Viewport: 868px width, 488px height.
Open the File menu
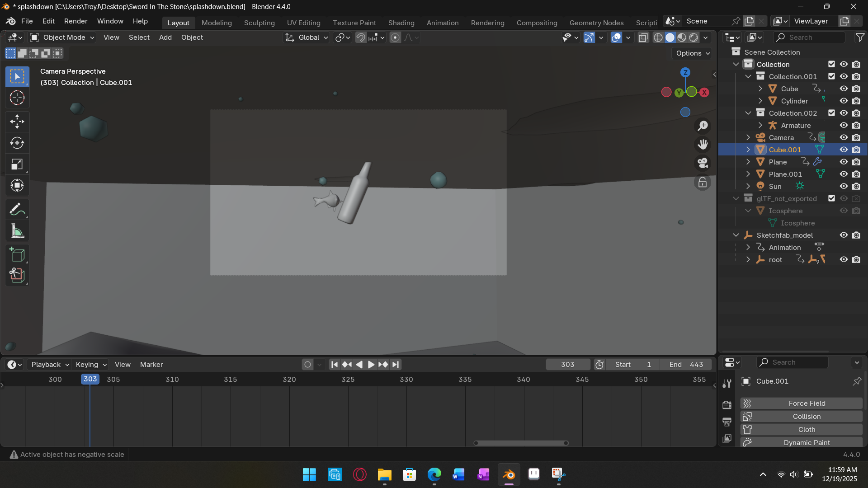pyautogui.click(x=27, y=21)
